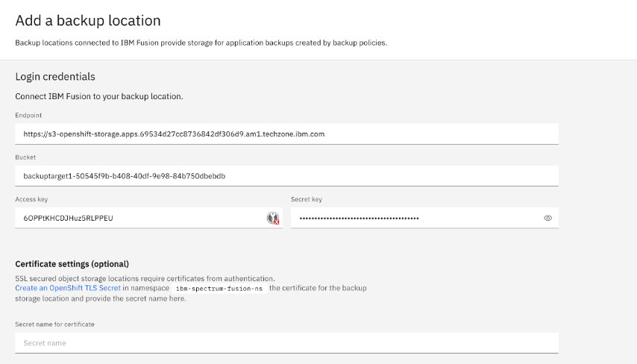
Task: Click the Secret name for certificate label
Action: pyautogui.click(x=54, y=324)
